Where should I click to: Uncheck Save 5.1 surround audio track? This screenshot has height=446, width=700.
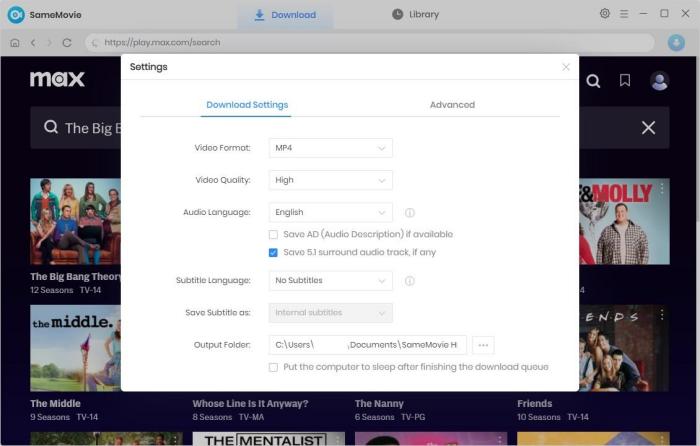[274, 253]
